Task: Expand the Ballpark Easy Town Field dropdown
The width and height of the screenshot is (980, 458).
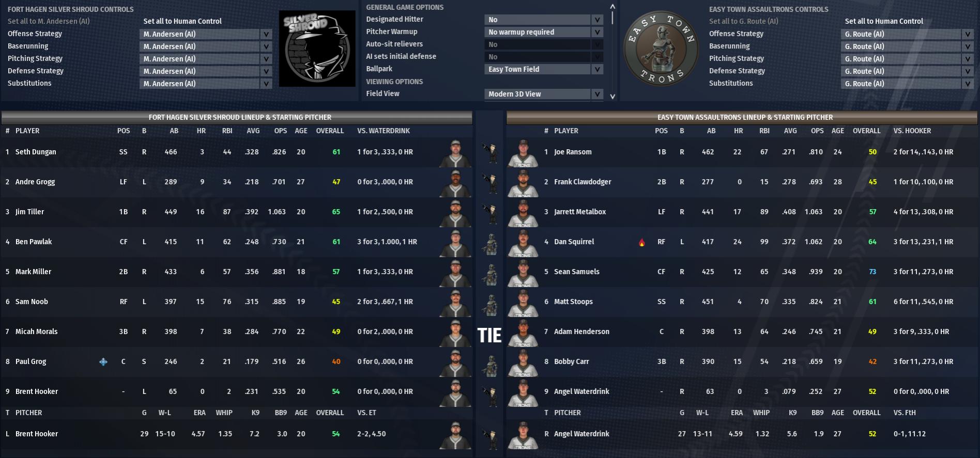Action: (x=544, y=69)
